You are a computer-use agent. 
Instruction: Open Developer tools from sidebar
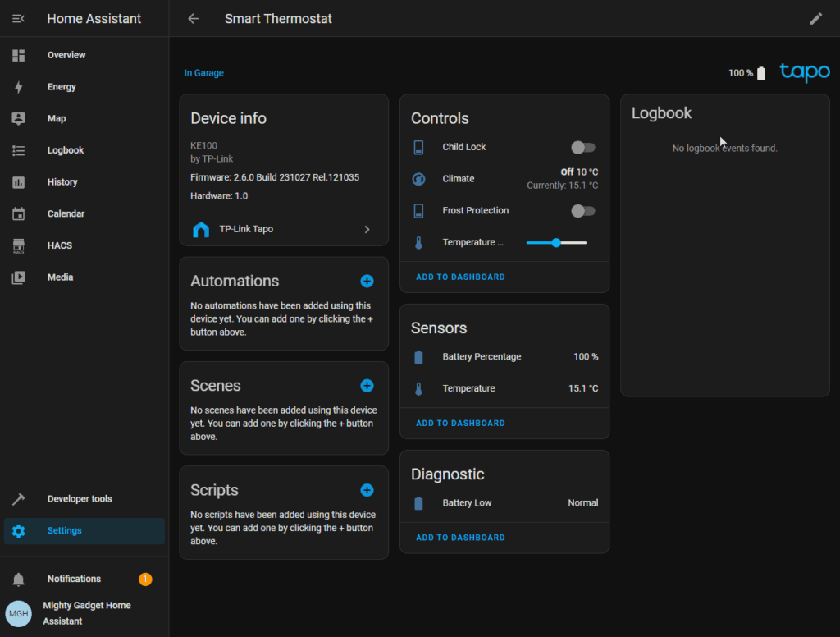[79, 499]
